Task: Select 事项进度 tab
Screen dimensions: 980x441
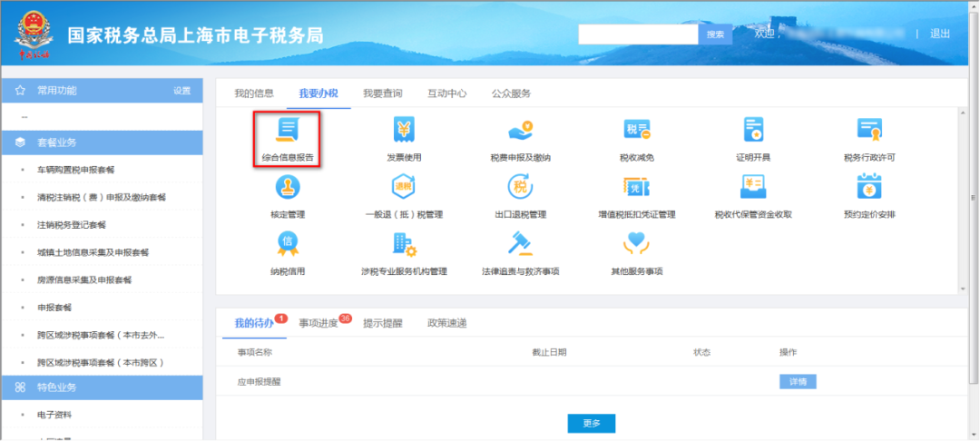Action: (318, 324)
